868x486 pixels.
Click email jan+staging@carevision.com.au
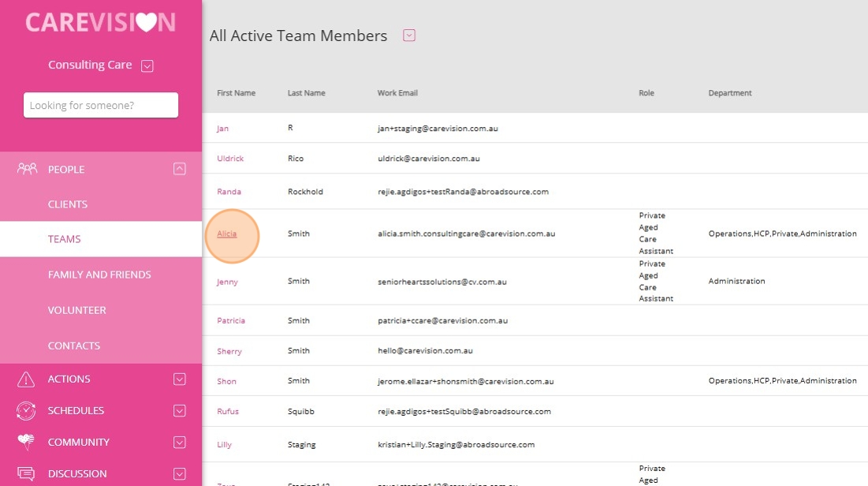(438, 128)
